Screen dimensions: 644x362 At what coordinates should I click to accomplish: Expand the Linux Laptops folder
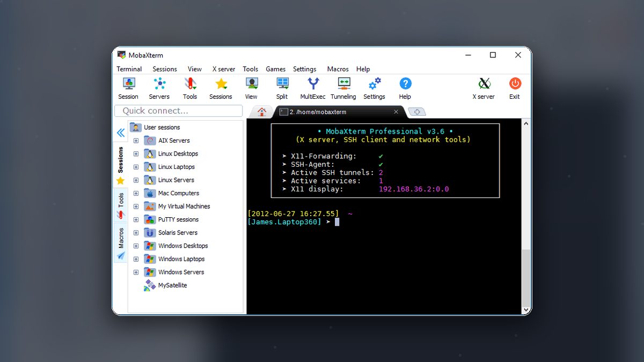[x=136, y=167]
